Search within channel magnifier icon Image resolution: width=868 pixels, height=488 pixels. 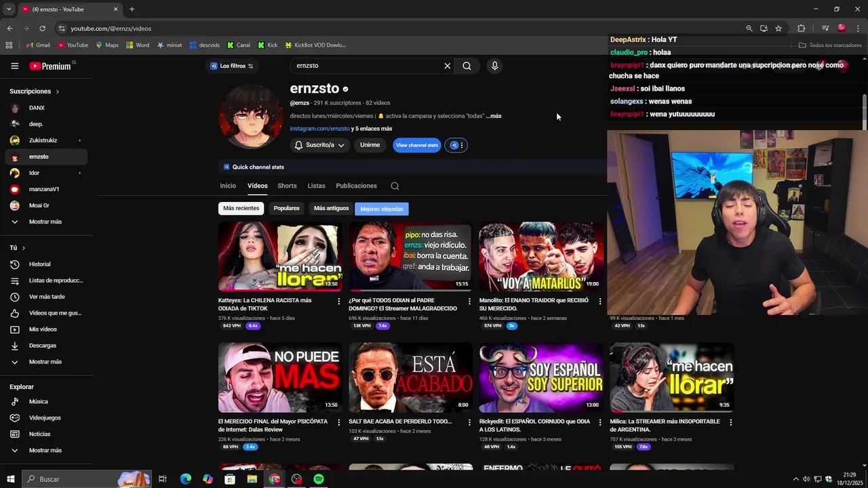[395, 186]
